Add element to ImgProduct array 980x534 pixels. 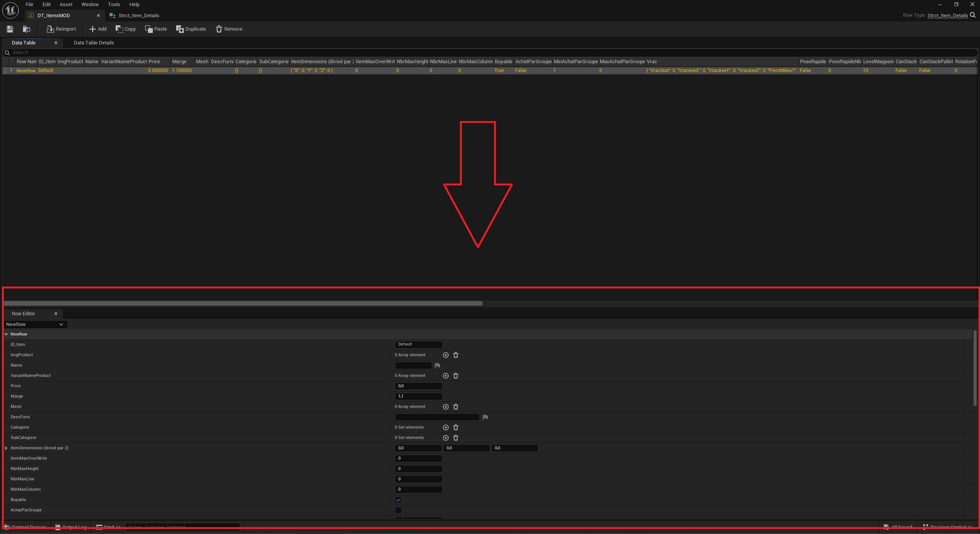[x=446, y=355]
